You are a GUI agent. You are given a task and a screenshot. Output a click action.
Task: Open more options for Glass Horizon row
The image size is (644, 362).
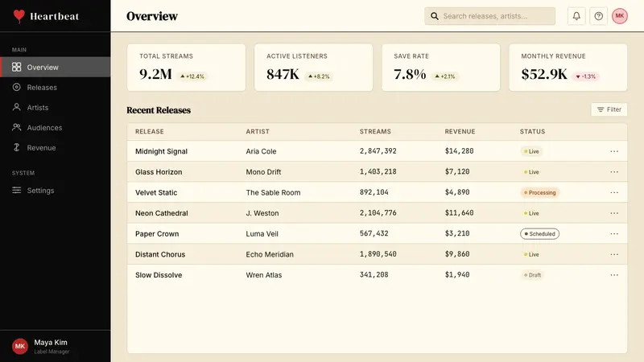point(614,171)
